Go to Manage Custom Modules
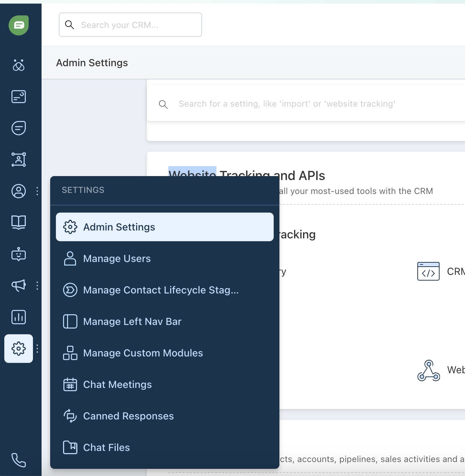 pos(143,353)
